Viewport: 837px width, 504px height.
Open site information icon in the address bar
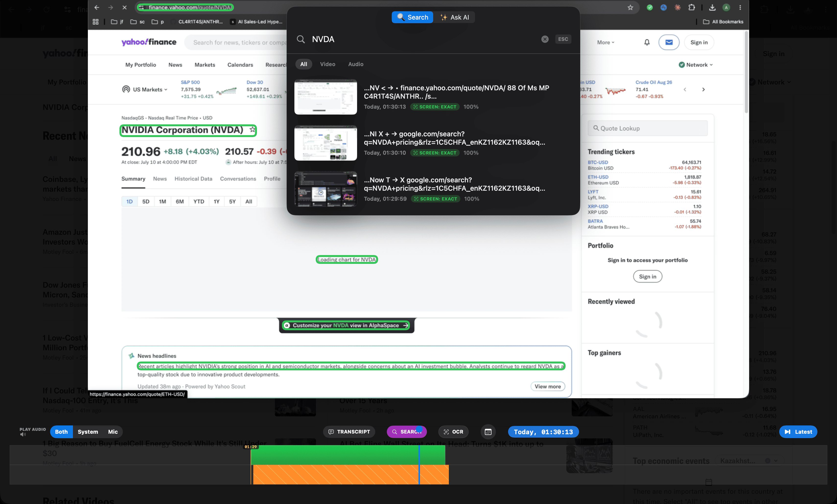point(141,8)
